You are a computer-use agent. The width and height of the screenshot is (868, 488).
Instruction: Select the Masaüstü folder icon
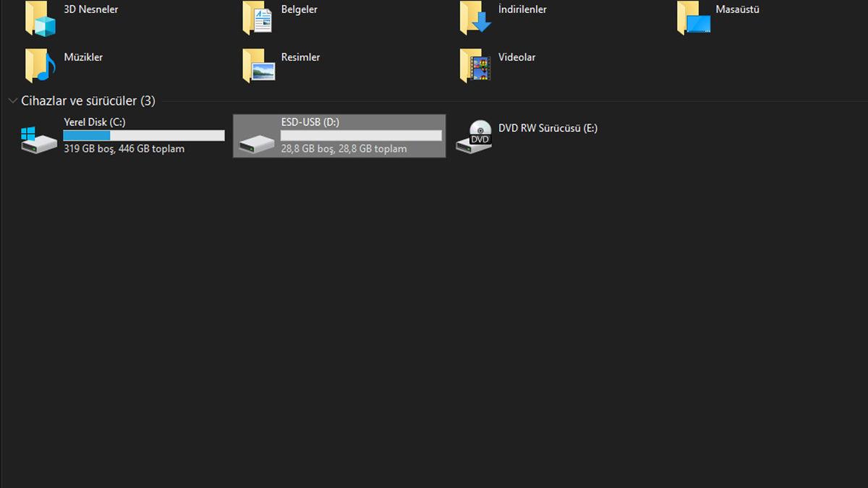(x=693, y=18)
